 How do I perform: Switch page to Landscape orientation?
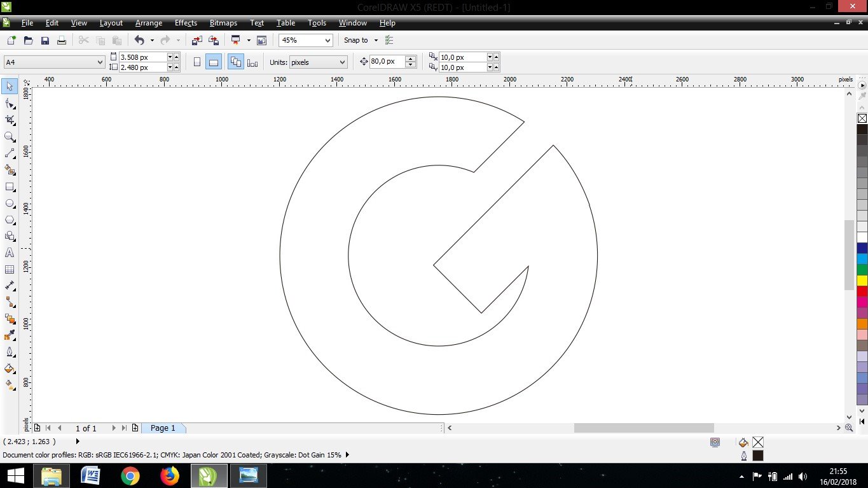pyautogui.click(x=214, y=62)
